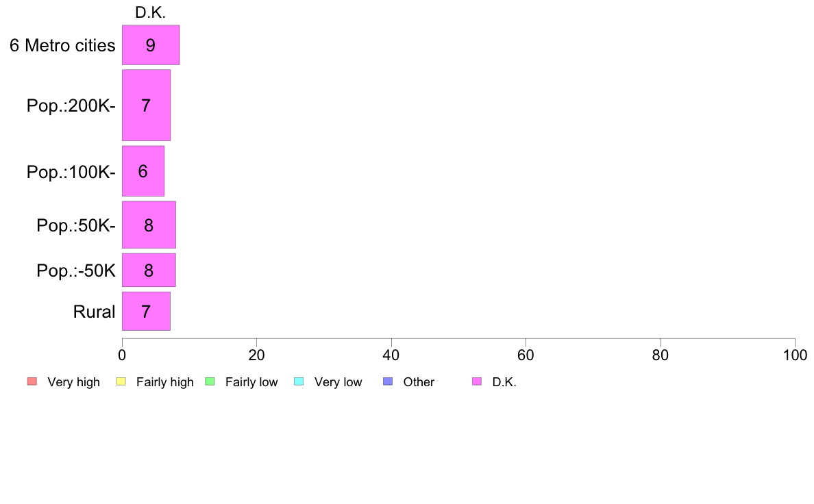Select the Pop.:100K- bar showing 6

pyautogui.click(x=143, y=171)
